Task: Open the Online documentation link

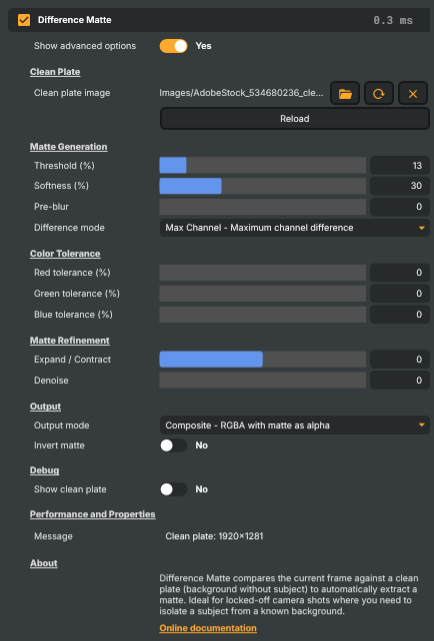Action: [208, 628]
